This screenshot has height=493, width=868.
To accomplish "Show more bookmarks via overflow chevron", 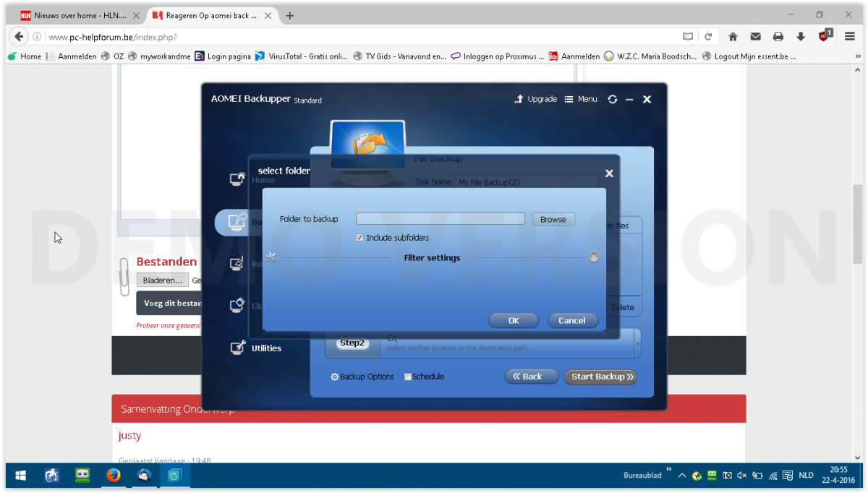I will click(857, 56).
